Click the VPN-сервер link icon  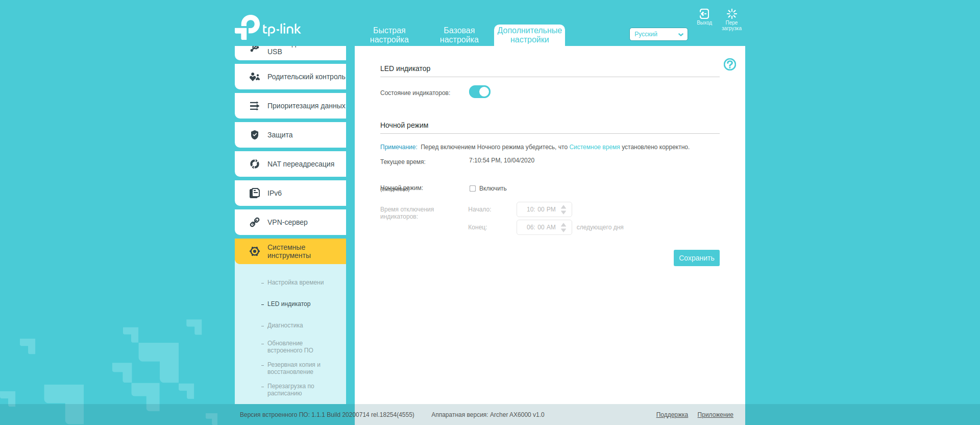pos(254,222)
